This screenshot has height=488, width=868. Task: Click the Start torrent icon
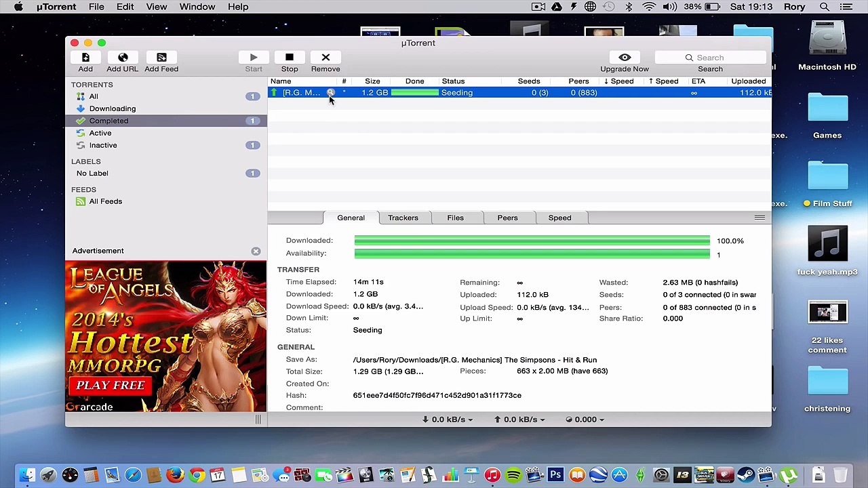pos(254,58)
